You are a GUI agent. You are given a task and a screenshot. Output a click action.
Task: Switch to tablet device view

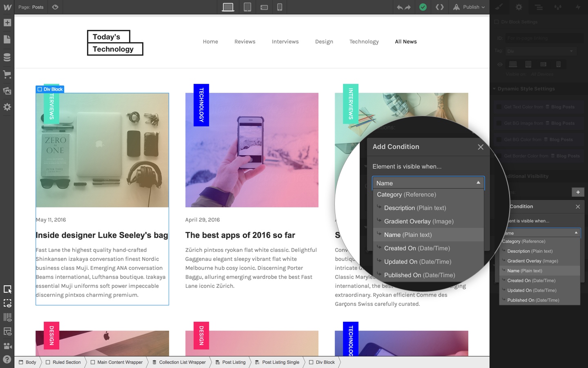tap(247, 7)
